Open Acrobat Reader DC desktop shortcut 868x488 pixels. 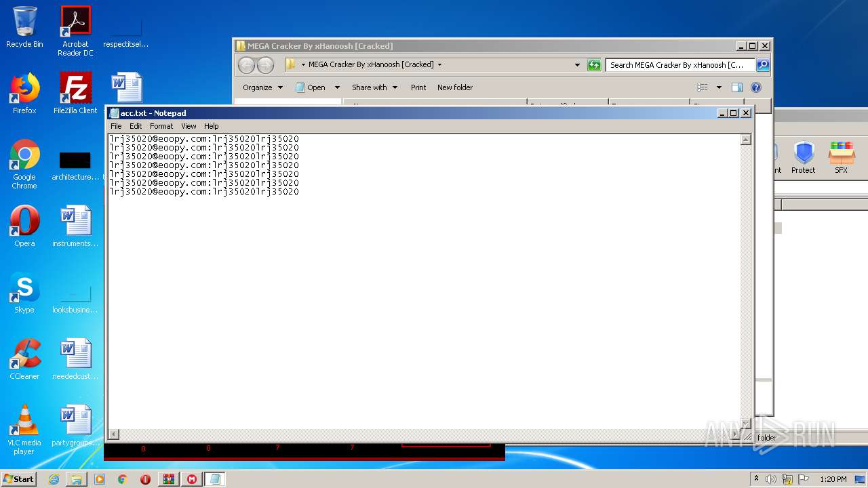click(x=75, y=31)
